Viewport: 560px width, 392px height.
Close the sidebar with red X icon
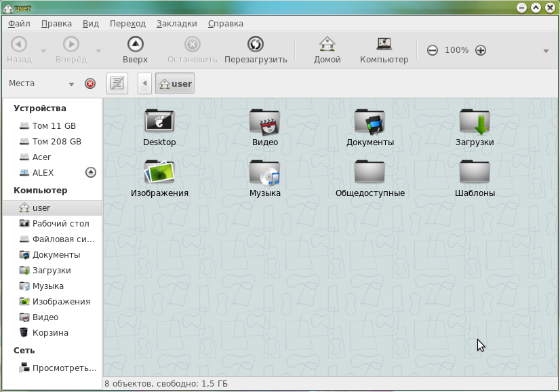coord(90,83)
